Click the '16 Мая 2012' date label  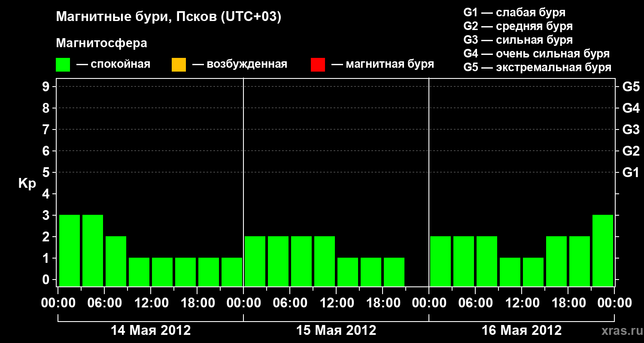[522, 331]
